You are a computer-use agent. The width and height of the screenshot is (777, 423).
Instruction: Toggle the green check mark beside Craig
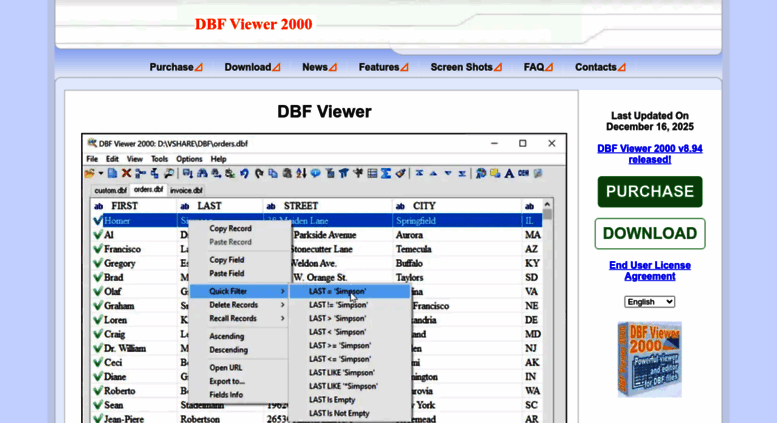98,334
